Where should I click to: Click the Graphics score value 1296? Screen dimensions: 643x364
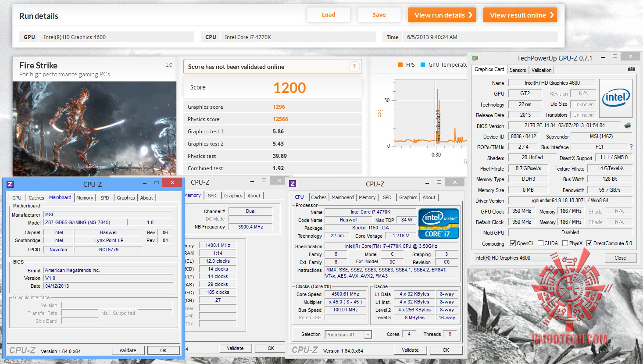tap(279, 107)
